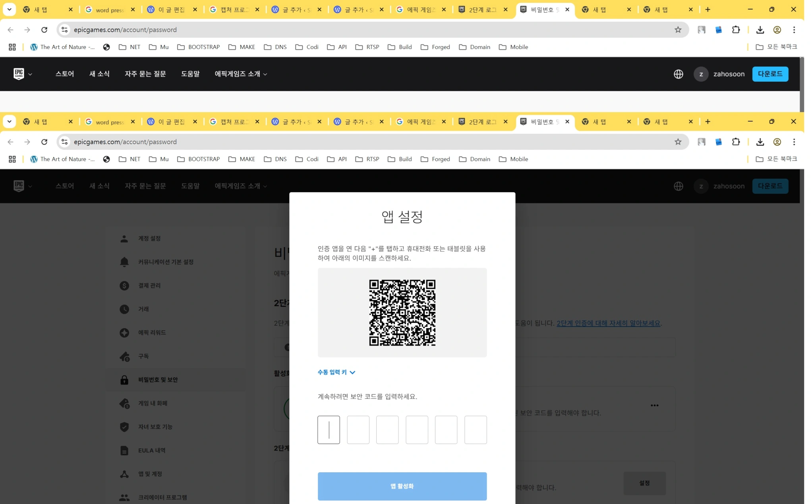Open the three-dot options menu beside the security notice
The height and width of the screenshot is (504, 812).
(x=655, y=405)
